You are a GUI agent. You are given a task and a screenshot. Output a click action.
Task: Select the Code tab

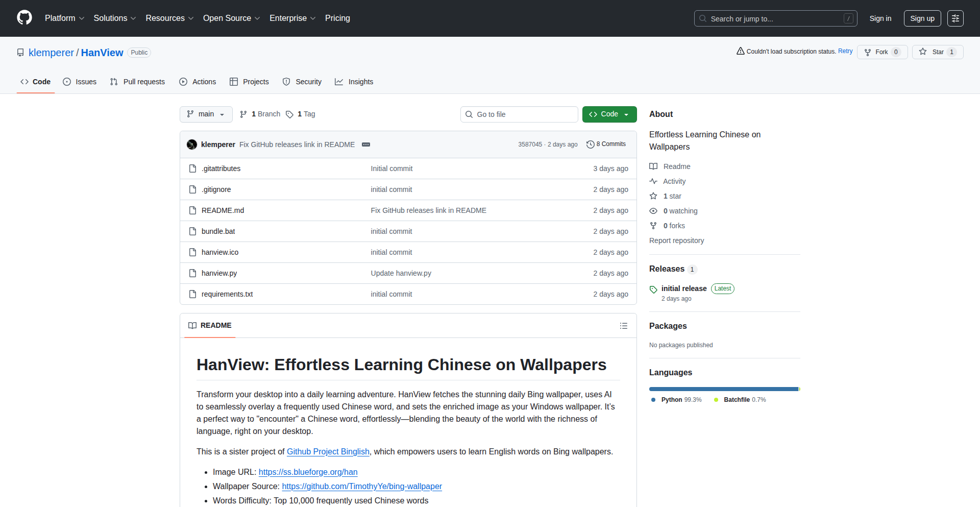point(36,82)
